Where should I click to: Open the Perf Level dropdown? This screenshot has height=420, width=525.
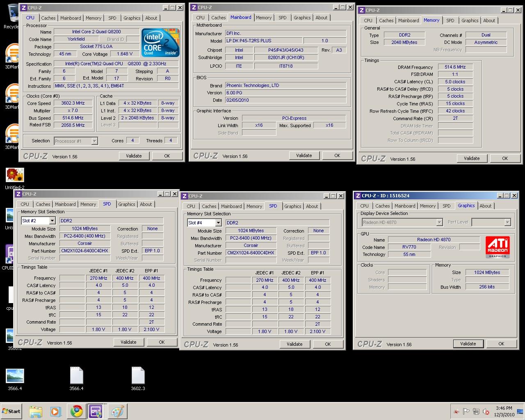click(507, 222)
